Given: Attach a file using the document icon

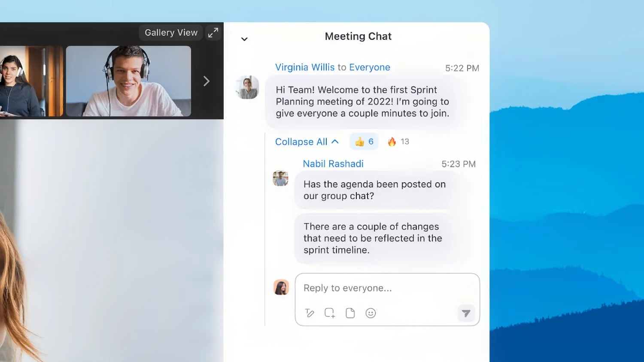Looking at the screenshot, I should pos(350,313).
